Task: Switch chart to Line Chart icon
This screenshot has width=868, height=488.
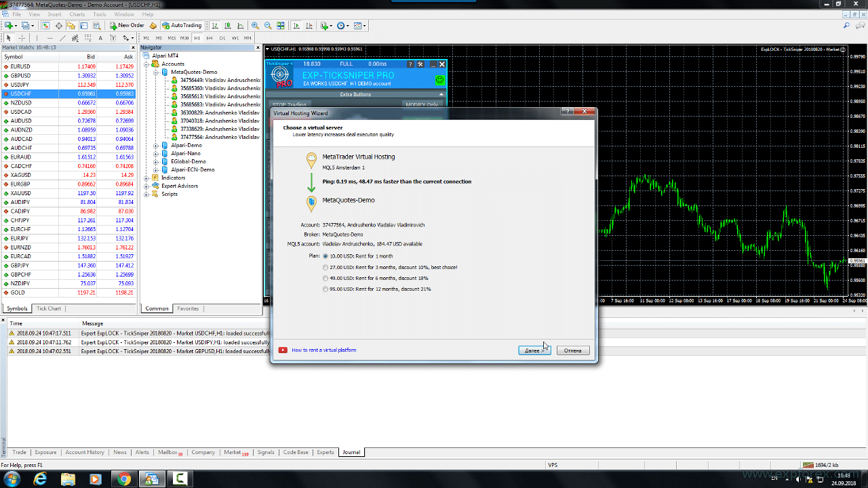Action: [241, 26]
